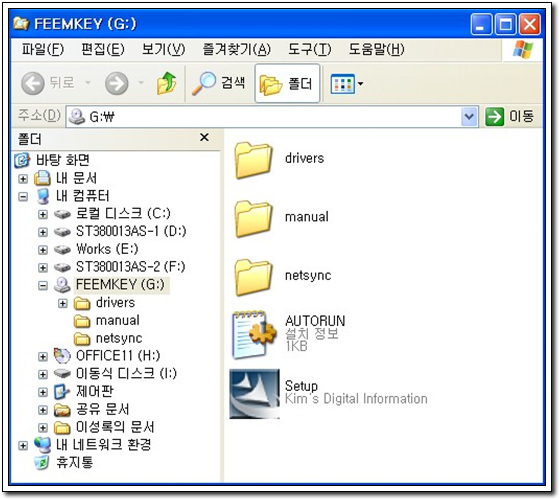Expand the 이성록의 문서 tree node

pos(43,428)
